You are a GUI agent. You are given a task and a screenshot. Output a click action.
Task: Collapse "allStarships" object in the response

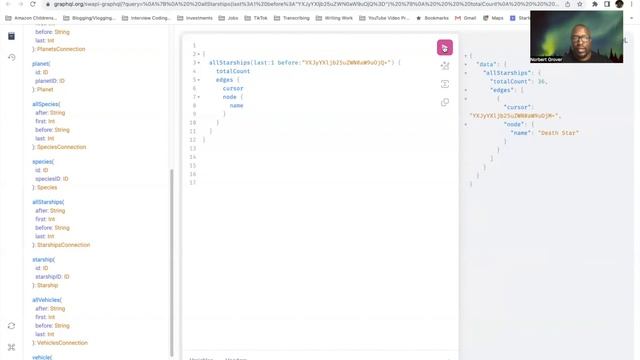[466, 73]
